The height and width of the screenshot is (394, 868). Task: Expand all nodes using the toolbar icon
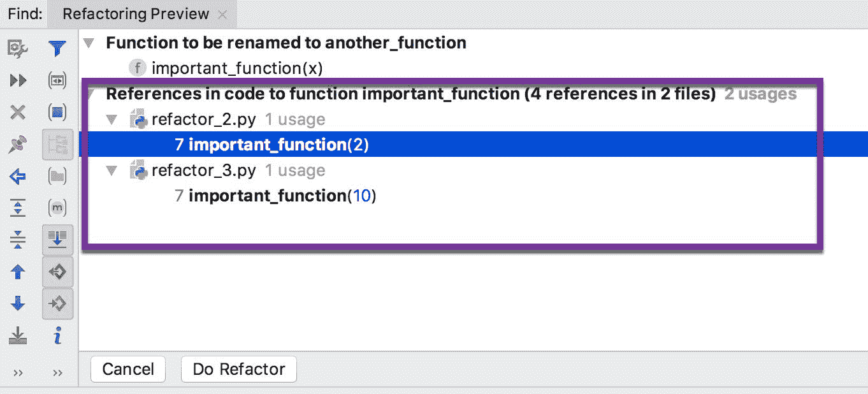pos(18,208)
